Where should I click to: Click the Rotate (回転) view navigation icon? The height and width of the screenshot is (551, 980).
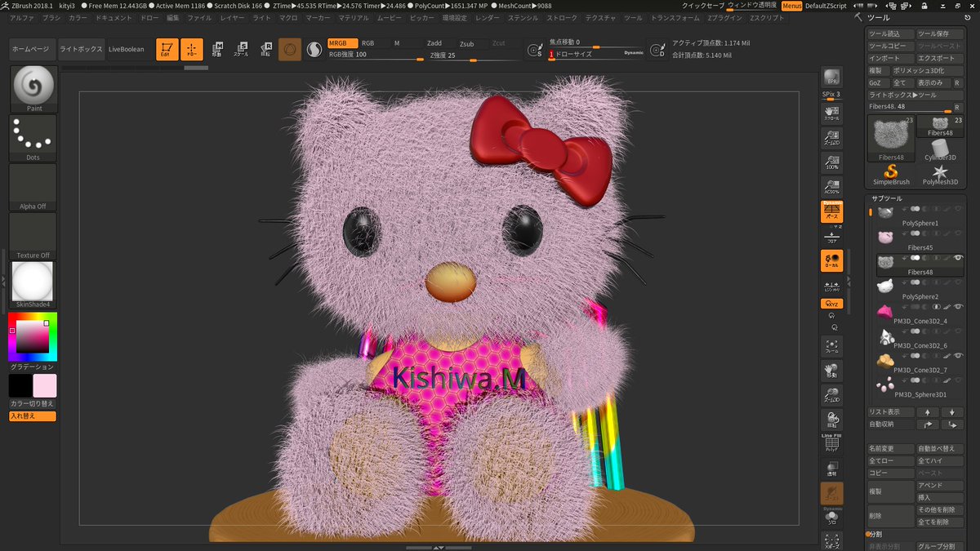(831, 420)
